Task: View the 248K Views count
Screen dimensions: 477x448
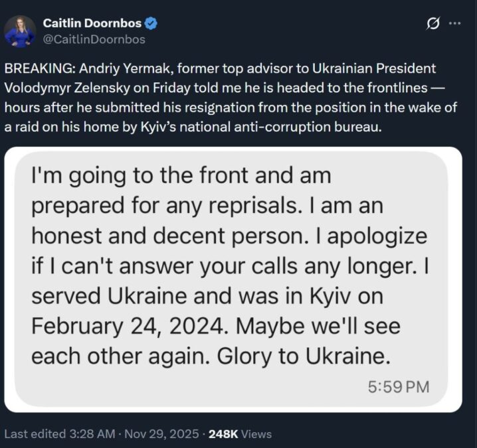Action: [x=240, y=433]
